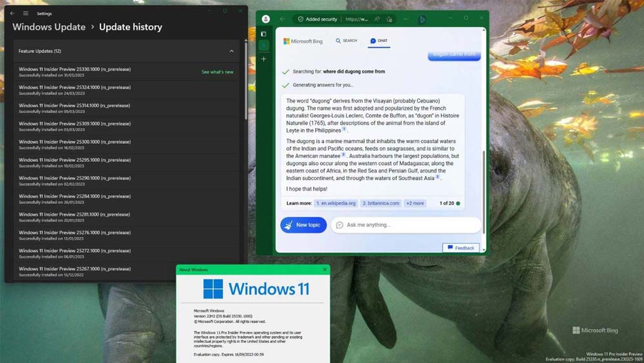Select Insider Preview 25295.1000 entry
Viewport: 644px width, 363px height.
126,162
